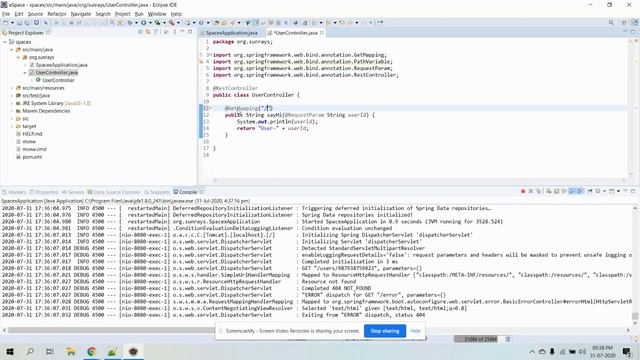Open the New file dropdown arrow
640x360 pixels.
[x=12, y=23]
